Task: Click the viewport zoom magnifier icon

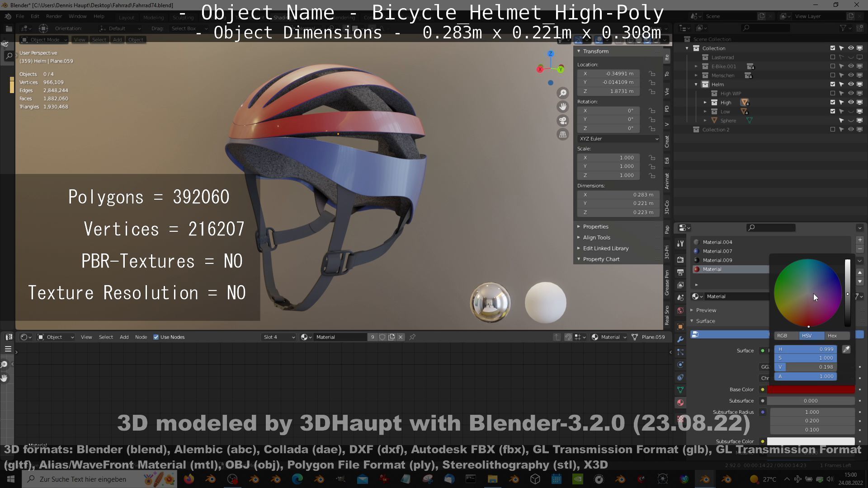Action: 563,93
